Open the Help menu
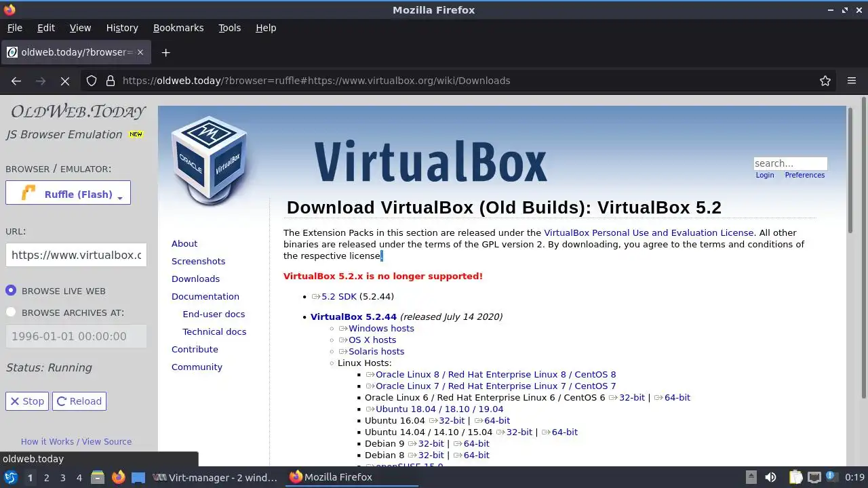This screenshot has width=868, height=488. [x=266, y=28]
